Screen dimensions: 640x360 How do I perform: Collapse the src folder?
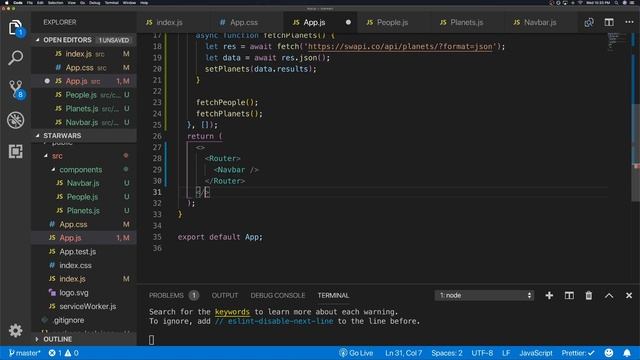point(84,156)
